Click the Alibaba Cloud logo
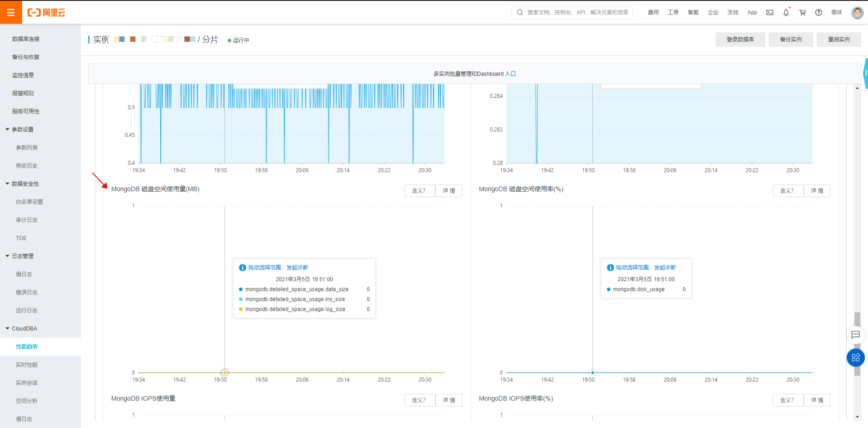Screen dimensions: 868x428 pos(46,13)
